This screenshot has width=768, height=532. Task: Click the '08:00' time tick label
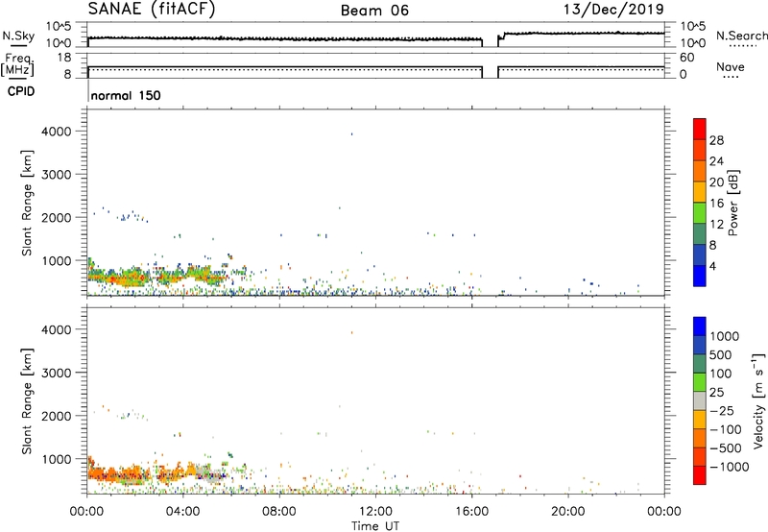(278, 512)
